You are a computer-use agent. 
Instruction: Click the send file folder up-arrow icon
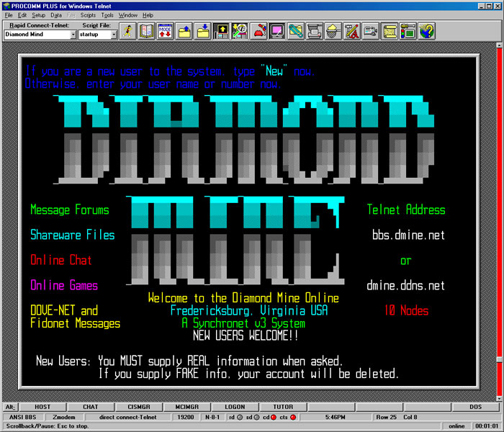point(184,31)
